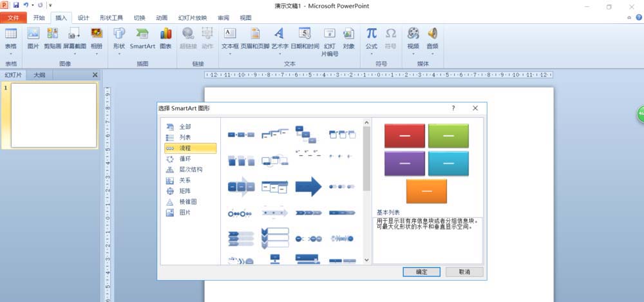644x302 pixels.
Task: Insert slide number via 幻灯片编号
Action: [329, 41]
